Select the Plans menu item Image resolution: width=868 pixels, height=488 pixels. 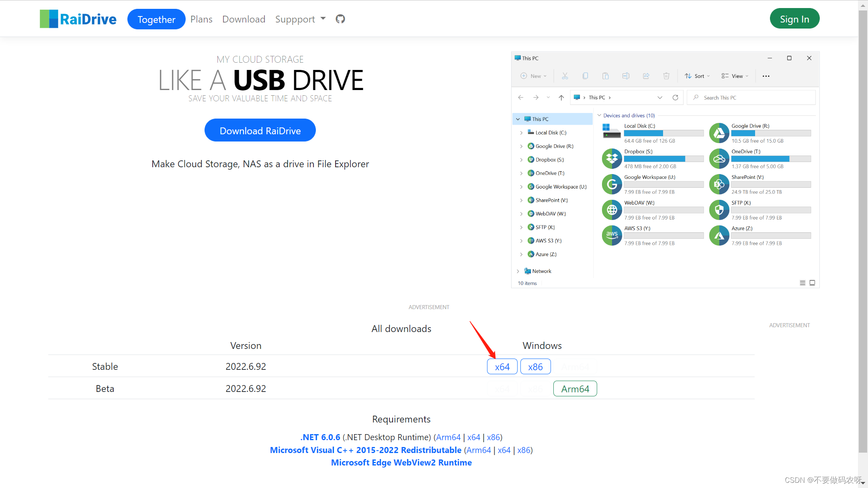[201, 19]
